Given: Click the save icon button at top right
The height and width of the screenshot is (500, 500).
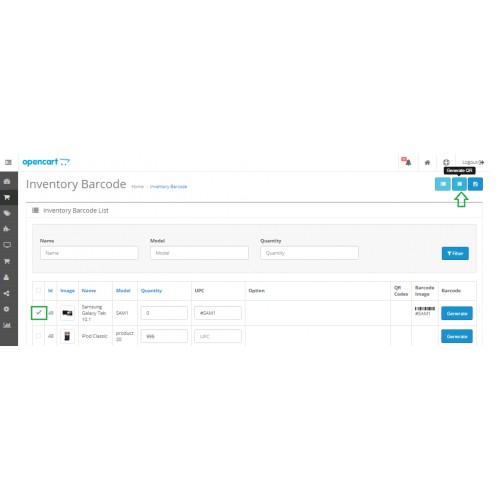Looking at the screenshot, I should coord(475,184).
